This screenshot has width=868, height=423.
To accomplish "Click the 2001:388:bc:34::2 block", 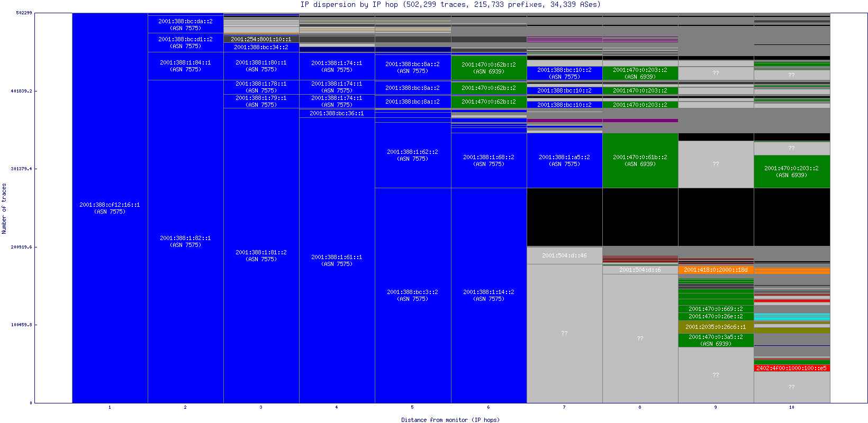I will tap(261, 47).
